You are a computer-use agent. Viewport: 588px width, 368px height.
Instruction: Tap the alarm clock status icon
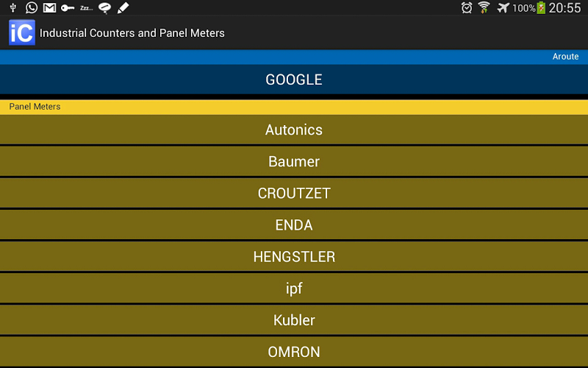(x=467, y=7)
